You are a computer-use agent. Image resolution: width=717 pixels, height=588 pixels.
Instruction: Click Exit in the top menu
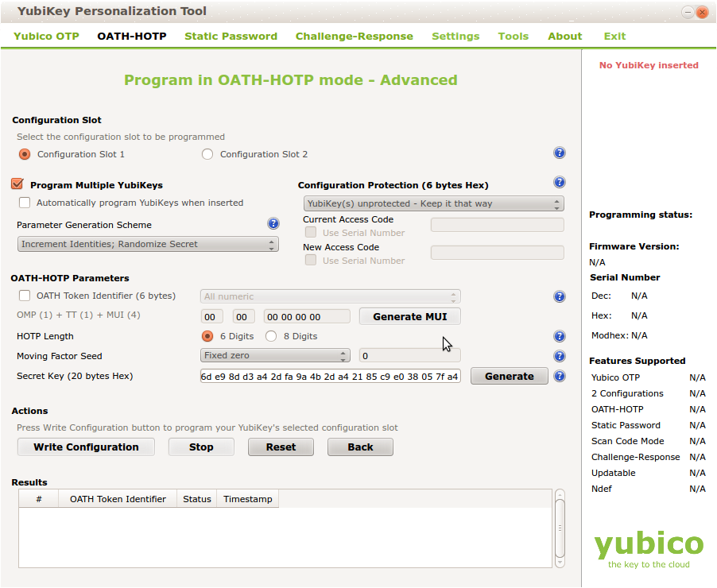[614, 36]
